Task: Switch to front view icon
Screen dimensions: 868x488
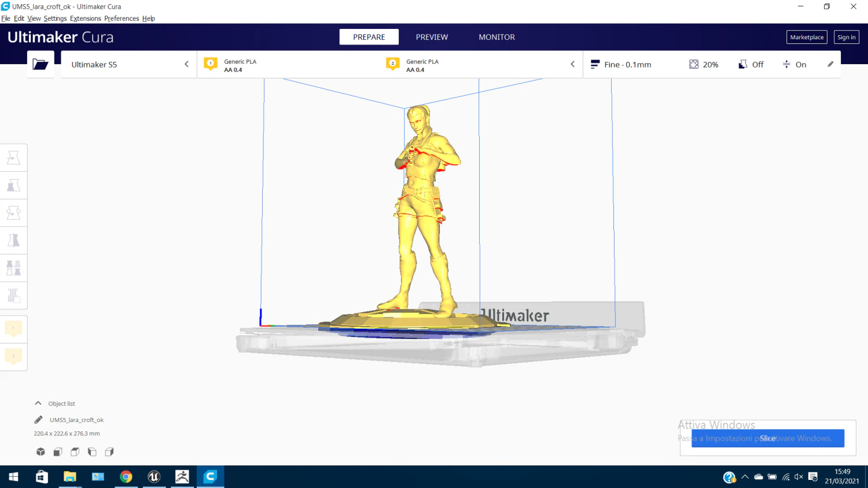Action: 58,452
